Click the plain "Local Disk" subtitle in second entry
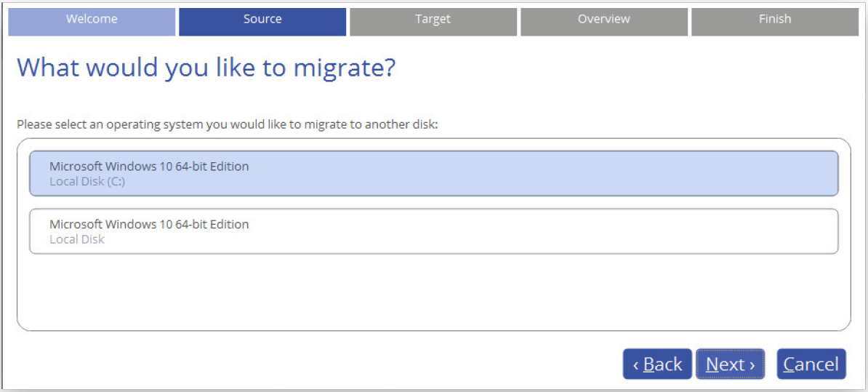Image resolution: width=868 pixels, height=392 pixels. 77,239
